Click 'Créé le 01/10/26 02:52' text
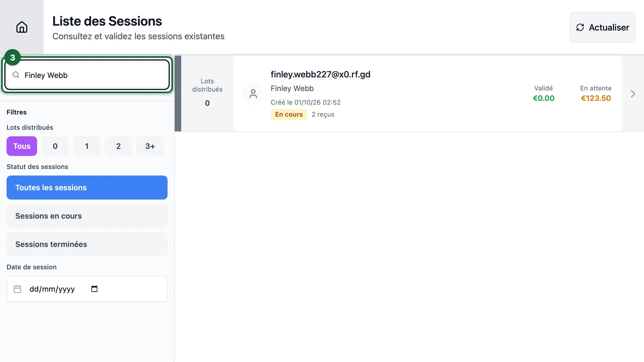This screenshot has height=362, width=644. tap(305, 102)
